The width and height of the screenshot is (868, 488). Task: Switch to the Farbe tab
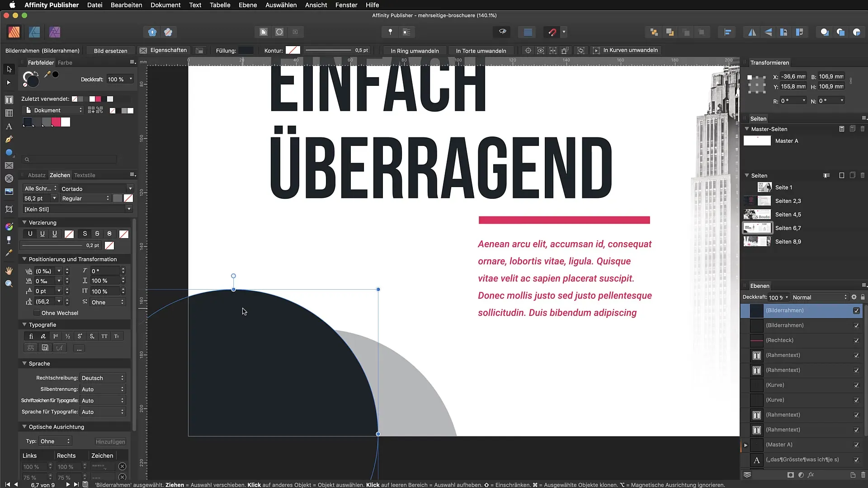click(x=65, y=63)
